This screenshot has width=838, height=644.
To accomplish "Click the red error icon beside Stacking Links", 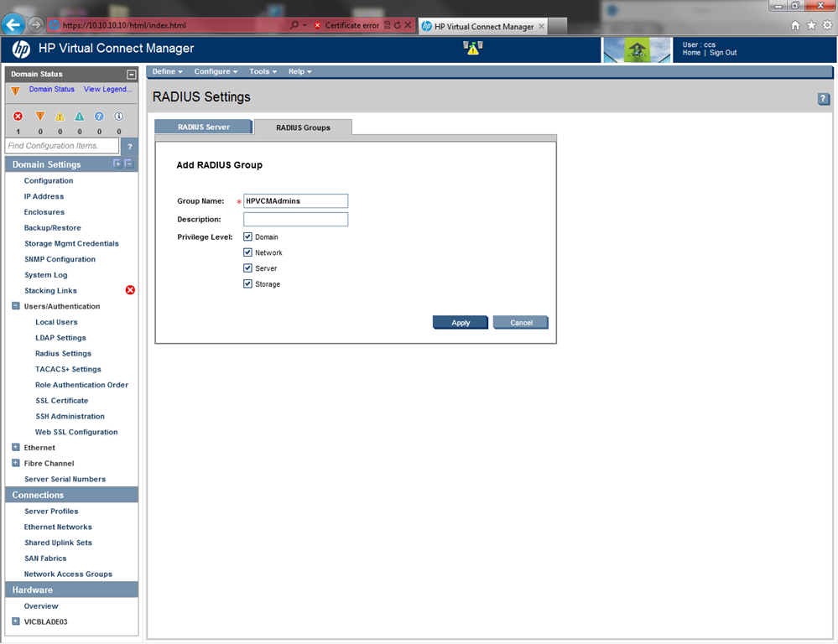I will tap(130, 290).
